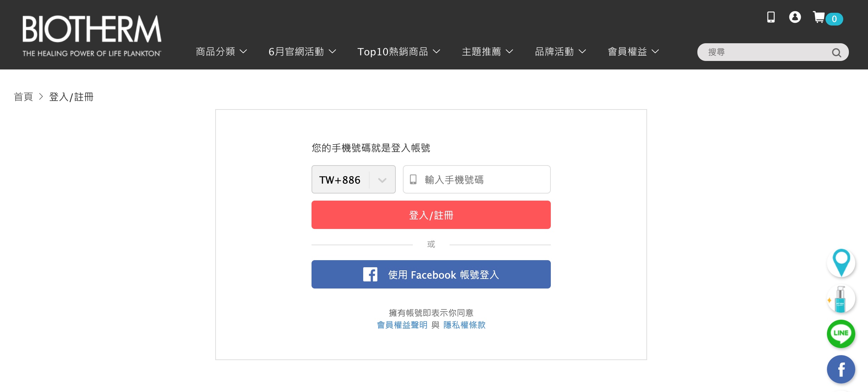Open the TW+886 country code dropdown
Image resolution: width=868 pixels, height=392 pixels.
353,180
